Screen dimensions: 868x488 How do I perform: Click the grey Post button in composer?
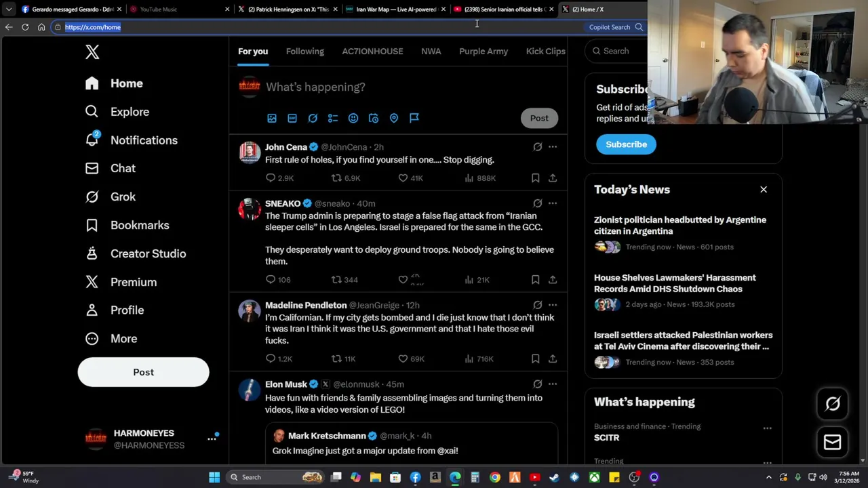tap(539, 118)
